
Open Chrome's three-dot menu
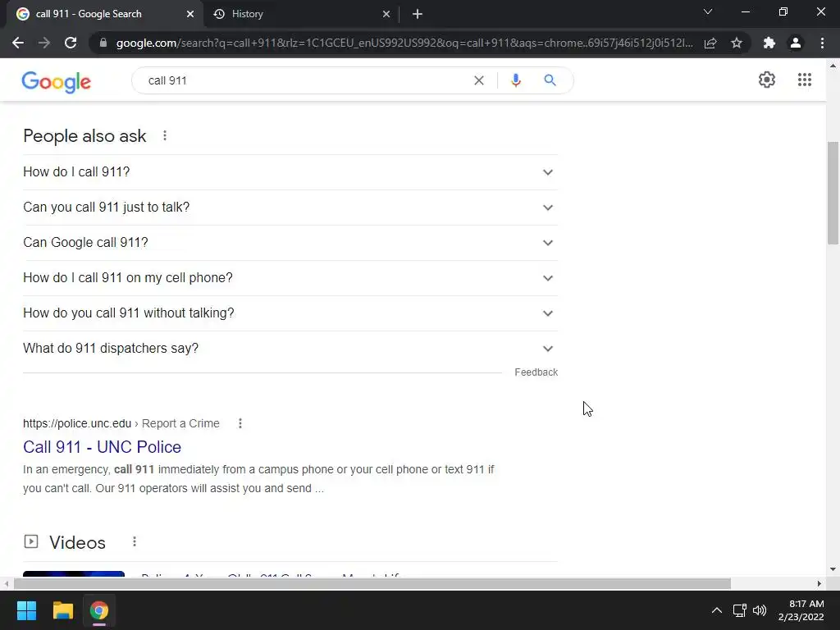822,43
